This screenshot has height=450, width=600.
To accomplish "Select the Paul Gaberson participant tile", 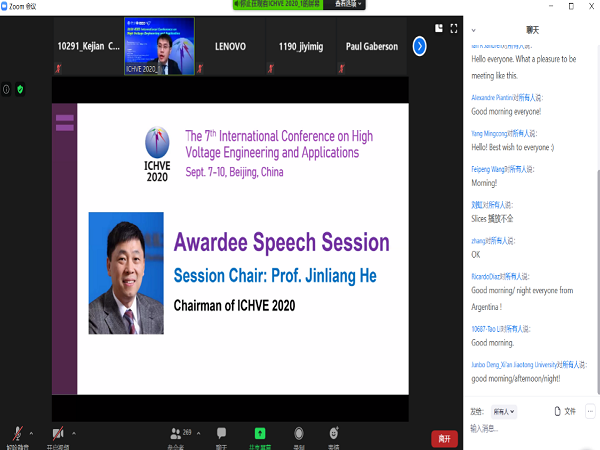I will point(372,46).
